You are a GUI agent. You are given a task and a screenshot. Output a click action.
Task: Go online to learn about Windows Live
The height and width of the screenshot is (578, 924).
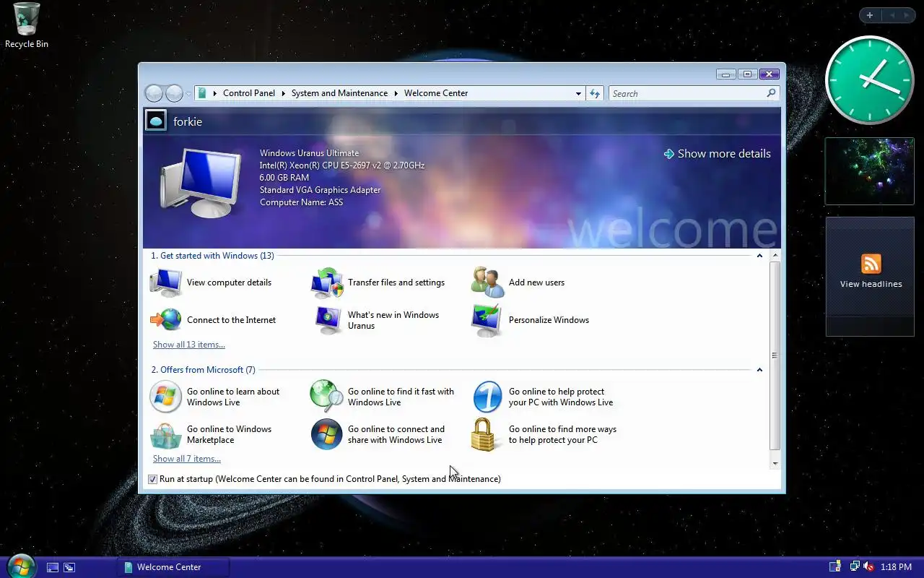tap(215, 397)
